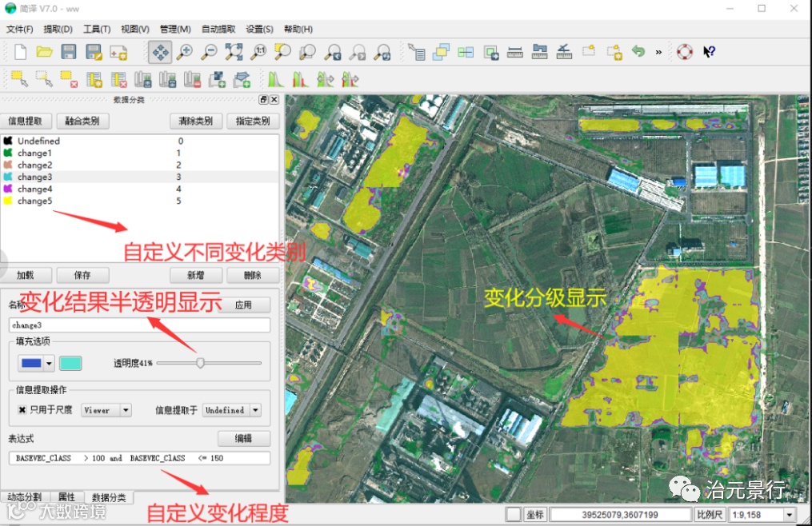Open the 视图(V) menu

coord(134,29)
